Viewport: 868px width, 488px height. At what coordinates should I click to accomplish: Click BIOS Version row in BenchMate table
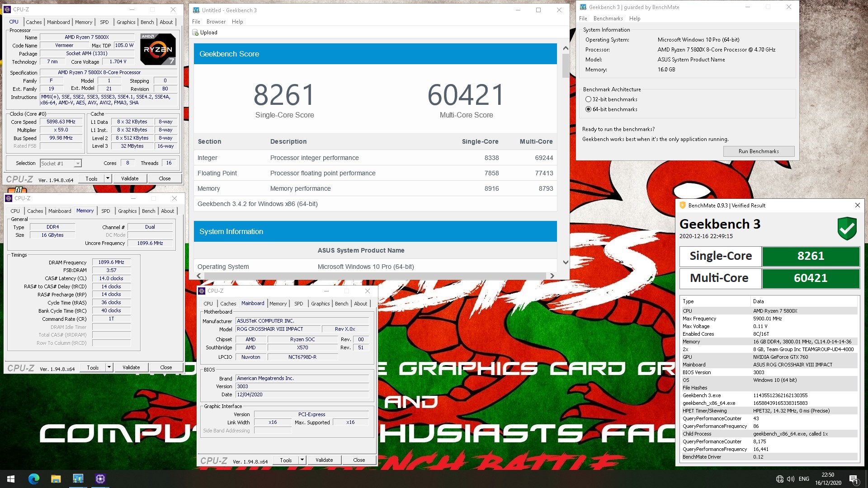pos(769,372)
